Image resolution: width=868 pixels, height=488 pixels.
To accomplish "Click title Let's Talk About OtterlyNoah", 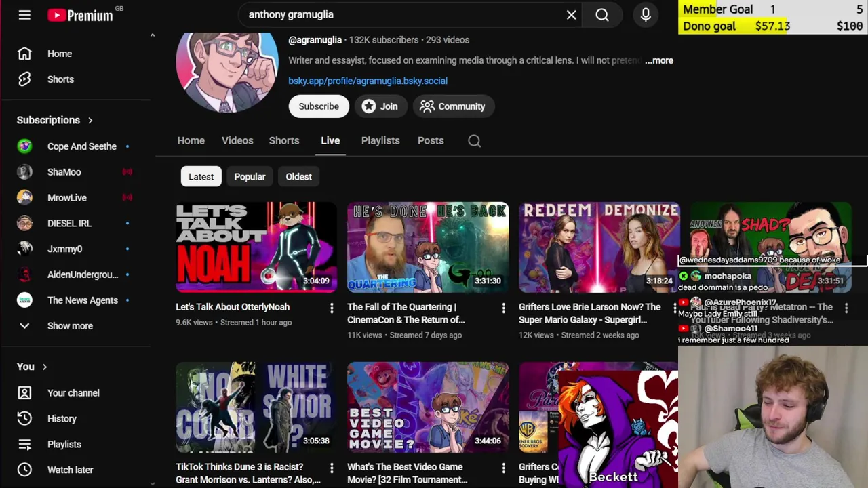I will tap(233, 307).
